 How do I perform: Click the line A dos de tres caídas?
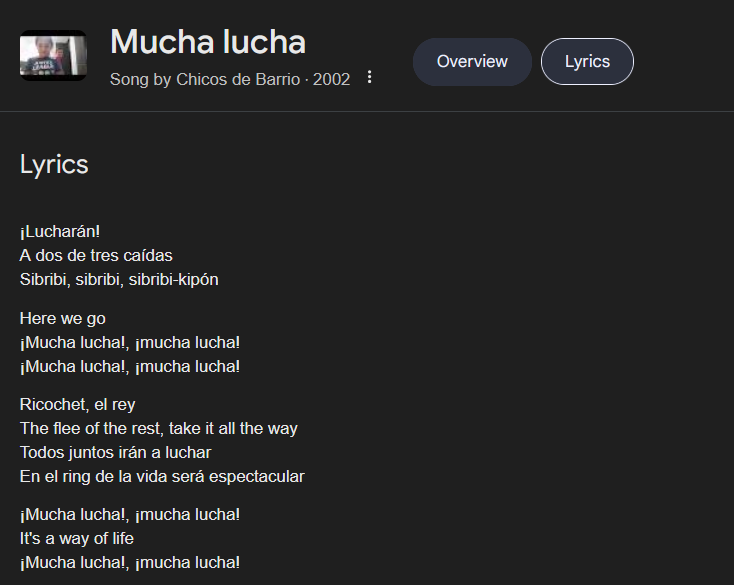click(x=96, y=256)
